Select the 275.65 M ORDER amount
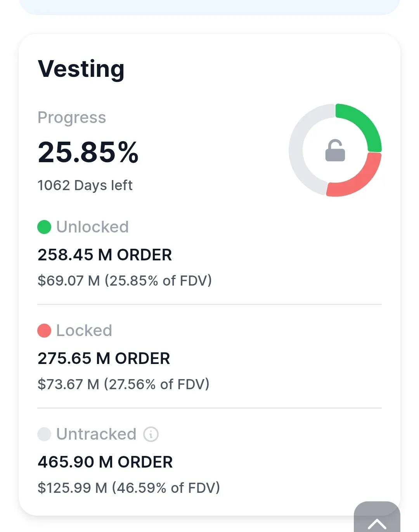419x532 pixels. tap(104, 359)
